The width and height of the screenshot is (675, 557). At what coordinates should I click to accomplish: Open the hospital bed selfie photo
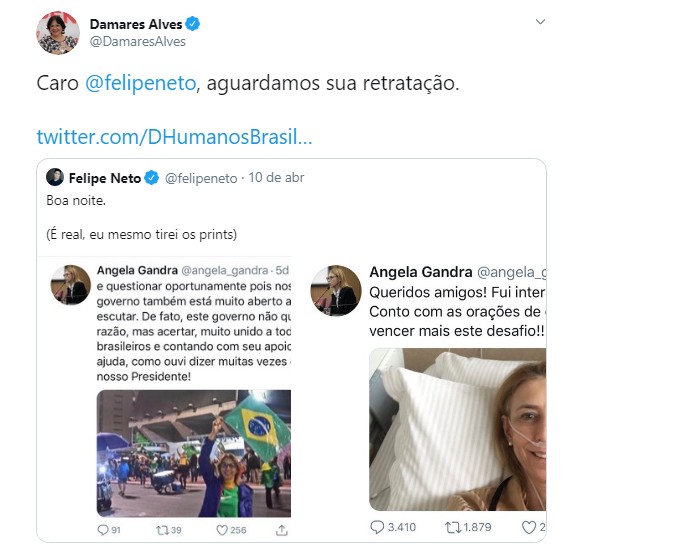click(458, 430)
